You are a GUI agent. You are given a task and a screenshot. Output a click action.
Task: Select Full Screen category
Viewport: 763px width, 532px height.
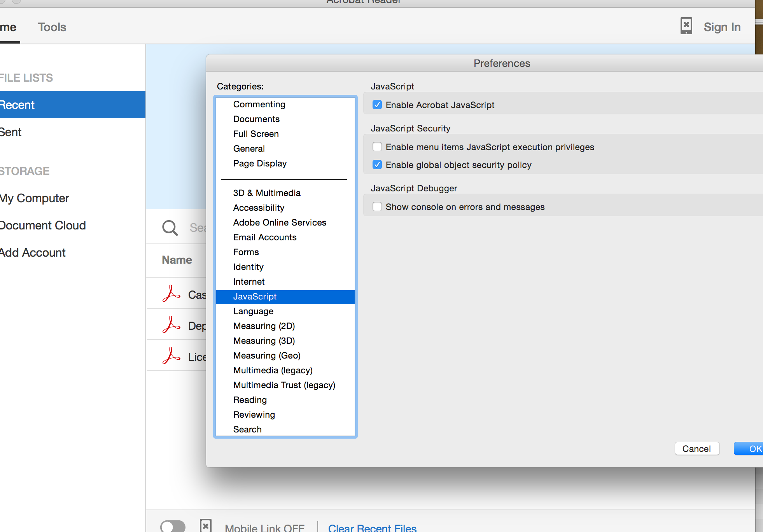tap(285, 134)
